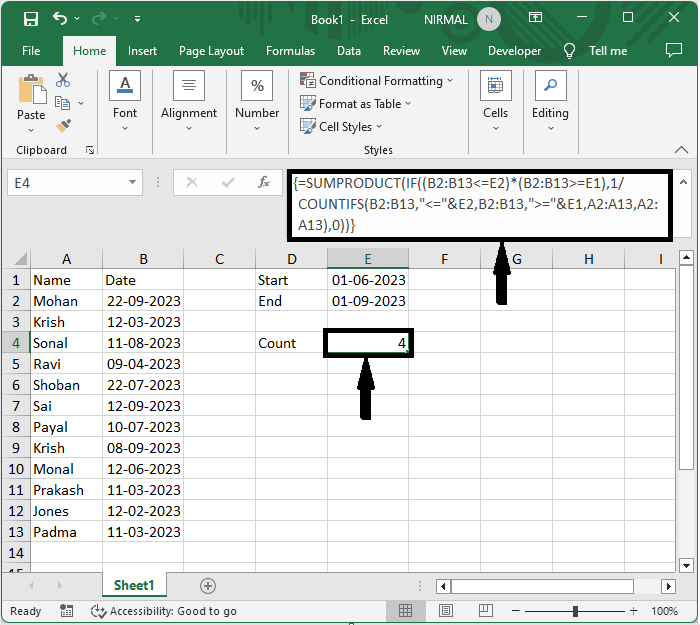Switch to Page Break Preview icon
This screenshot has height=625, width=700.
coord(485,610)
